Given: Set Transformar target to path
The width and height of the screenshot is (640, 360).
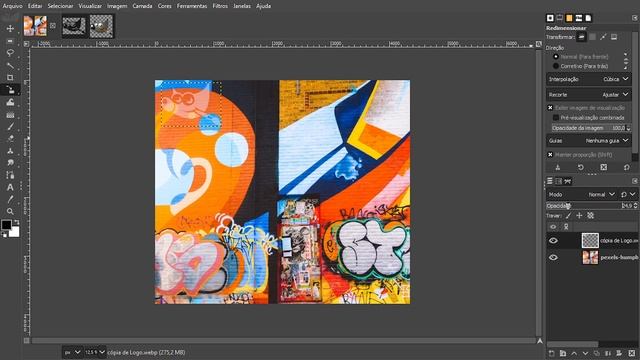Looking at the screenshot, I should click(603, 37).
